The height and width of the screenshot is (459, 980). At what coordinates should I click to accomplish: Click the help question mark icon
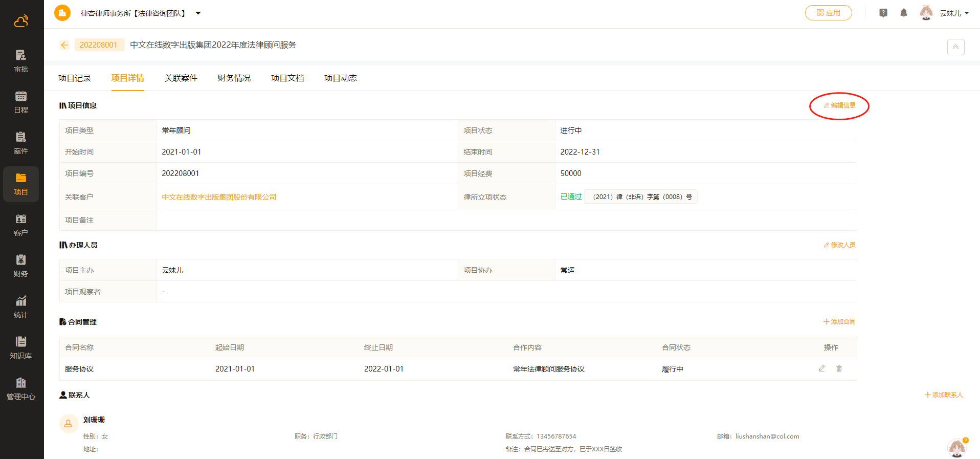(883, 13)
